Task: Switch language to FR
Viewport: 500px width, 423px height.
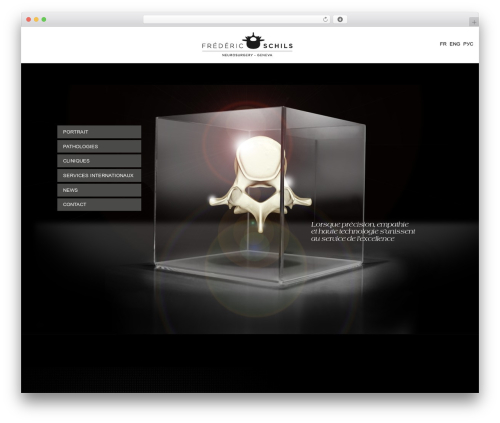Action: tap(443, 44)
